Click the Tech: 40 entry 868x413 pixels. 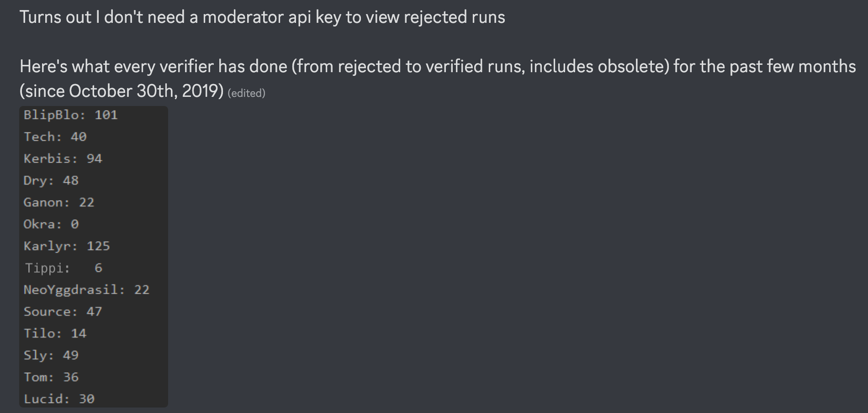pos(55,137)
